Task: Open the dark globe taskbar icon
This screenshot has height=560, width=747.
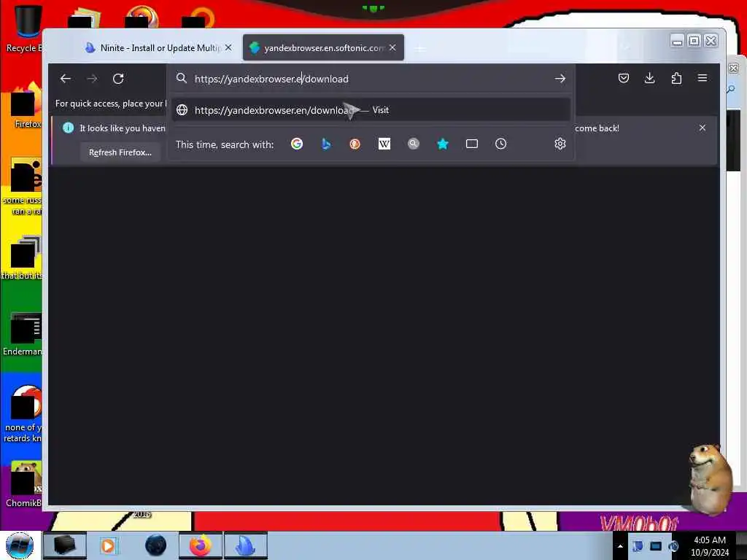Action: pyautogui.click(x=155, y=545)
